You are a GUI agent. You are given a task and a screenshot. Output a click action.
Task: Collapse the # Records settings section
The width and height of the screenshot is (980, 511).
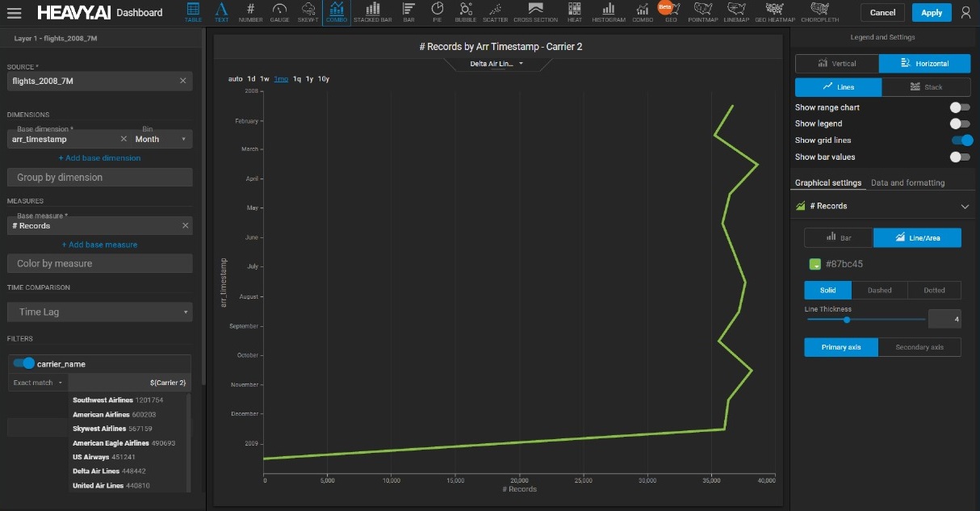965,207
